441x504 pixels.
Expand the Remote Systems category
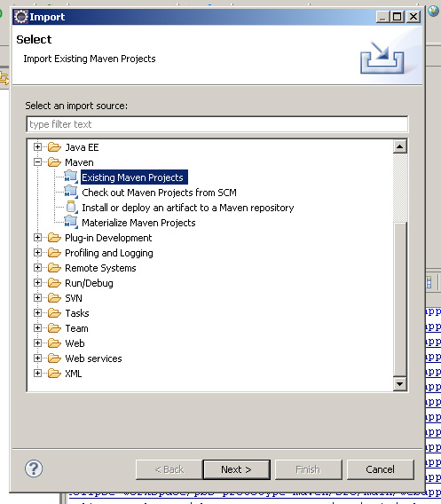point(37,267)
